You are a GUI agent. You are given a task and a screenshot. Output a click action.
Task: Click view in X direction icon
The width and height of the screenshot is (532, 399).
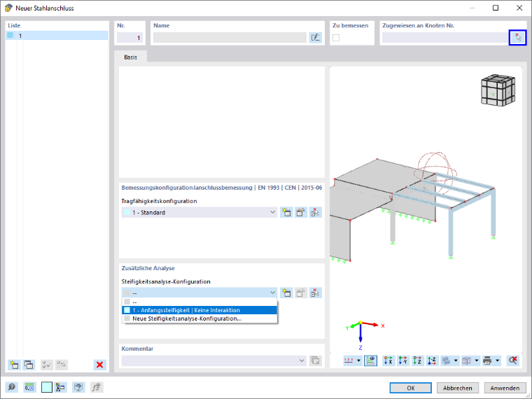(388, 360)
